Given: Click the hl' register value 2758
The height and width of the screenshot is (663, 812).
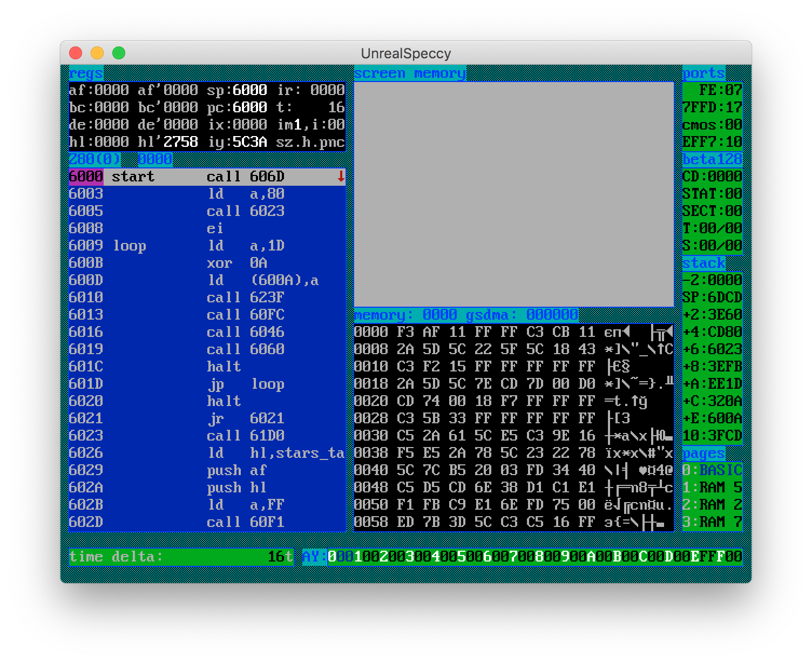Looking at the screenshot, I should tap(181, 142).
